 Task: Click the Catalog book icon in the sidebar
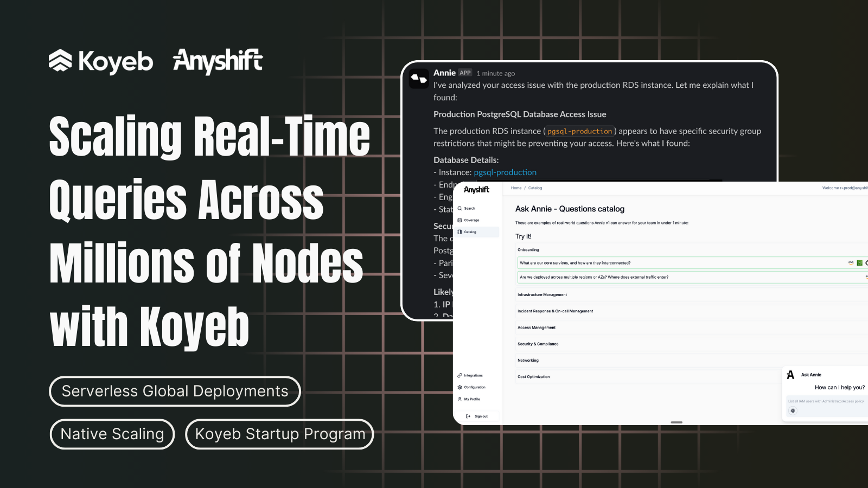(x=460, y=232)
